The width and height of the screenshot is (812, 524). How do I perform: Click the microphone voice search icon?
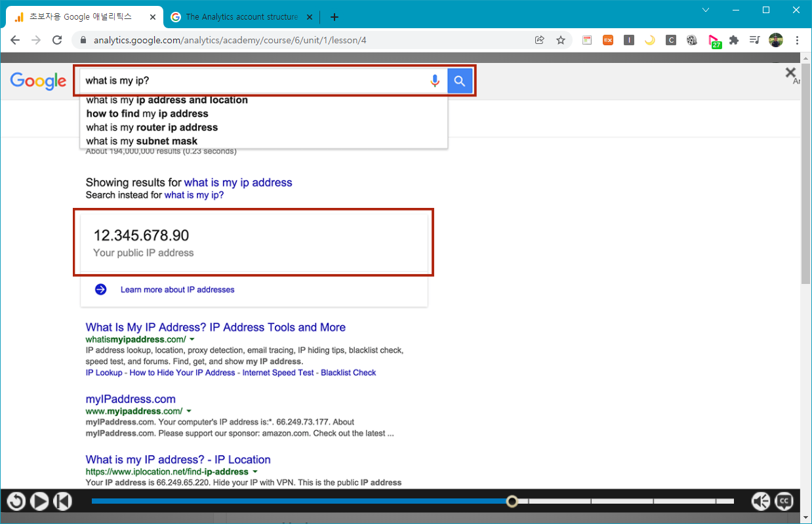[x=434, y=81]
